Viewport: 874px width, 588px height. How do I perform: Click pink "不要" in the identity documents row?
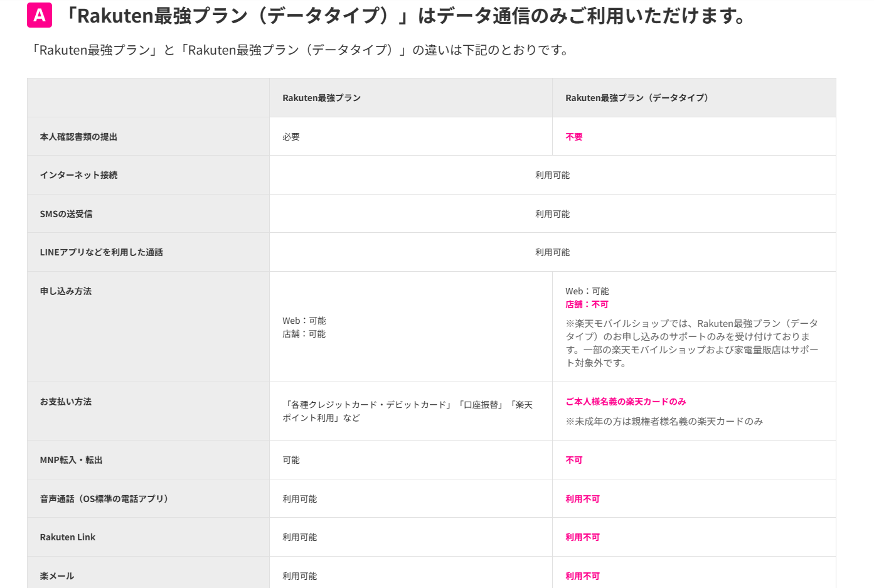(573, 137)
